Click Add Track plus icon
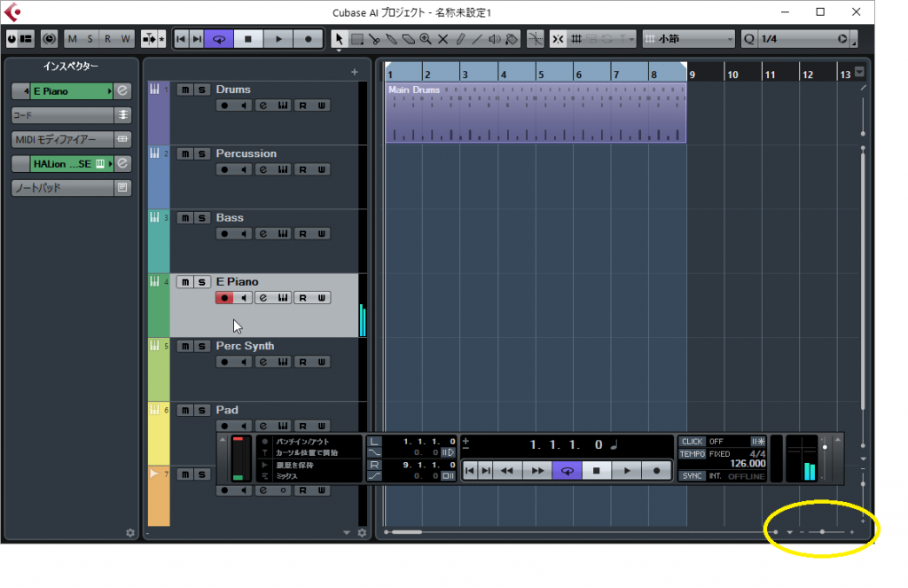 (x=355, y=72)
